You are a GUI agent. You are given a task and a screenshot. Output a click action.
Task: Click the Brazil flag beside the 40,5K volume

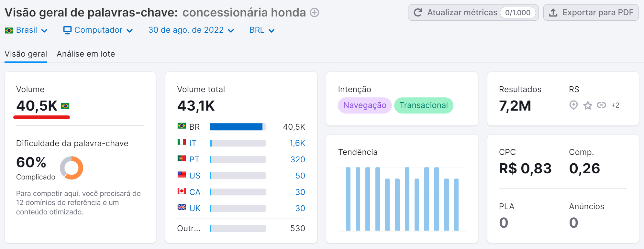pyautogui.click(x=65, y=106)
